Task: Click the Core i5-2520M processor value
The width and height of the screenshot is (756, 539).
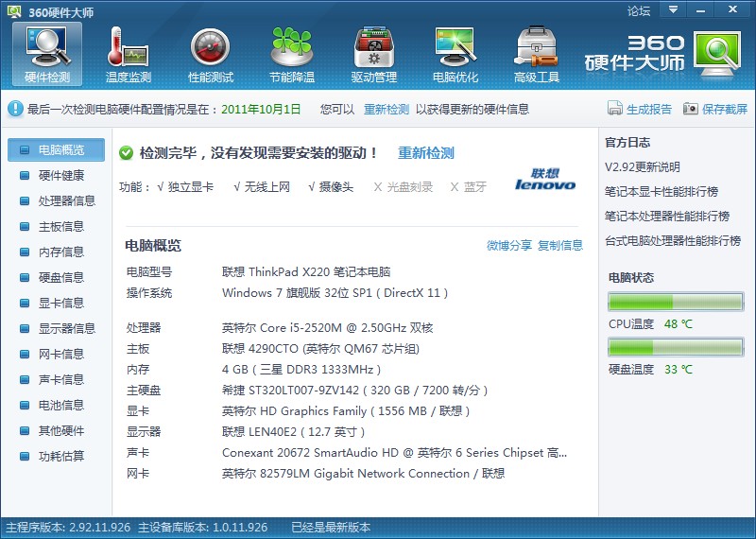Action: click(327, 328)
